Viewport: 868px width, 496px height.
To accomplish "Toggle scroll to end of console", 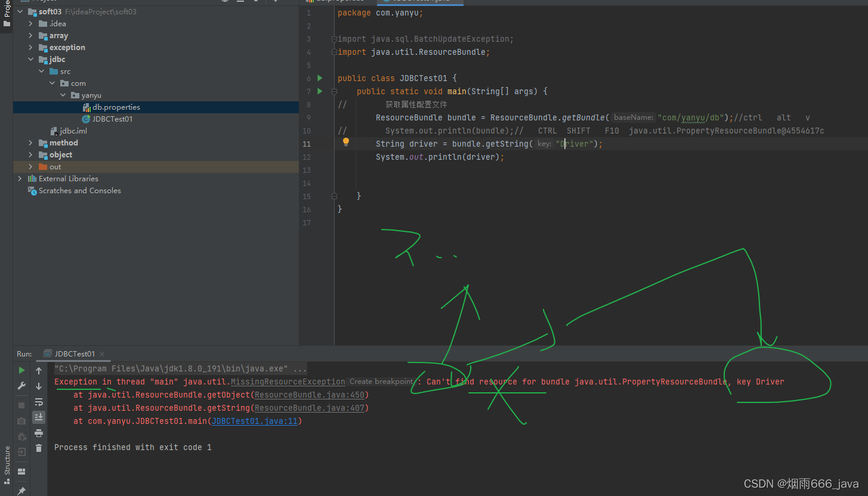I will 39,417.
